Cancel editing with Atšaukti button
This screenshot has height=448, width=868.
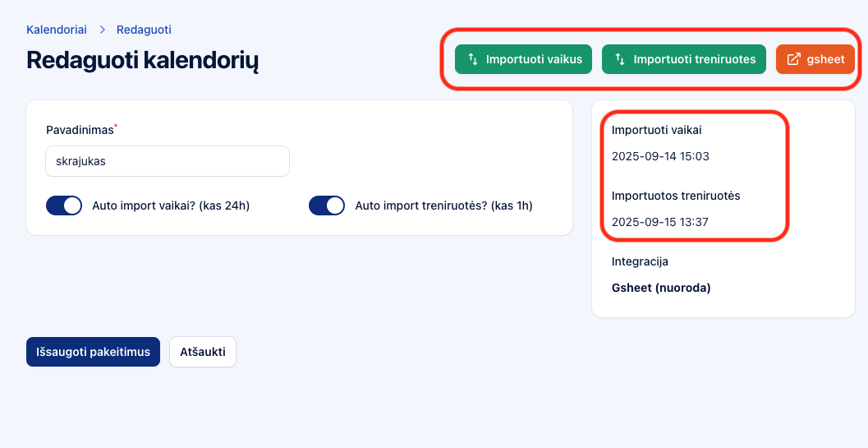click(203, 352)
